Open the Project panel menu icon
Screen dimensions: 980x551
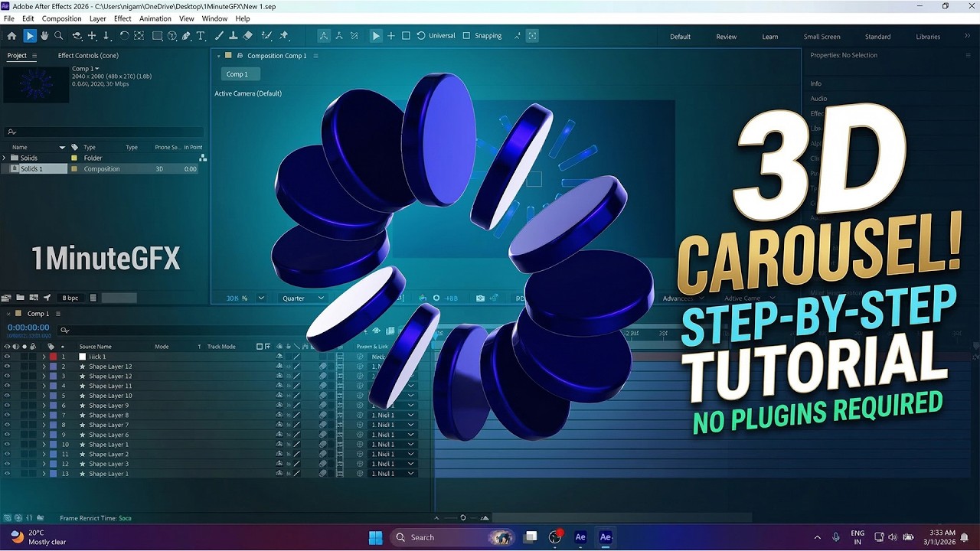(34, 56)
